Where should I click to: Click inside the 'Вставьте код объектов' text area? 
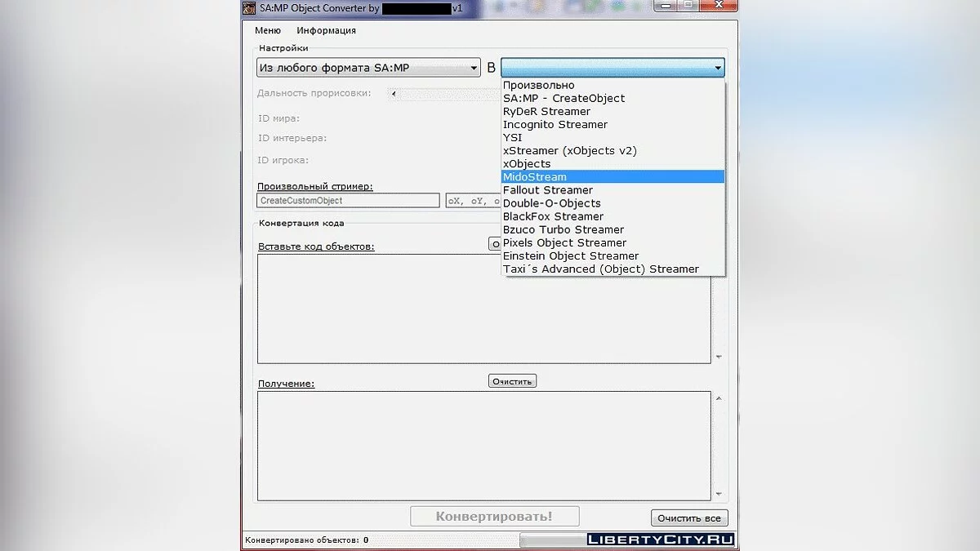(x=483, y=309)
